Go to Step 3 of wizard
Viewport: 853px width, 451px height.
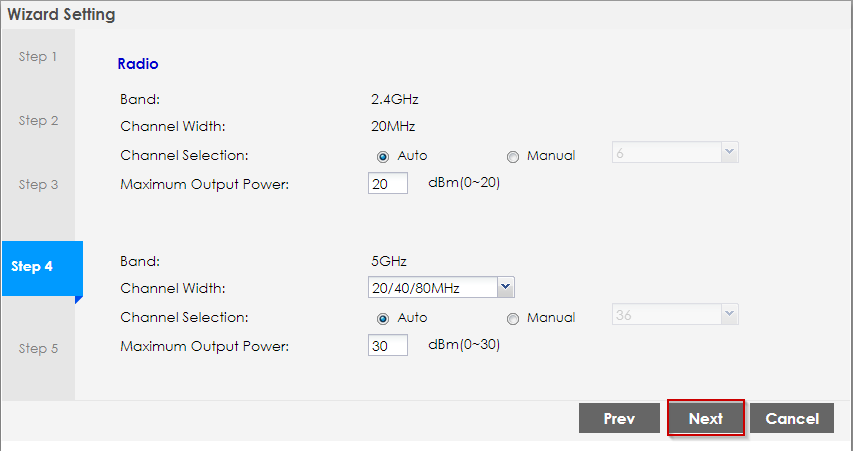click(x=38, y=185)
